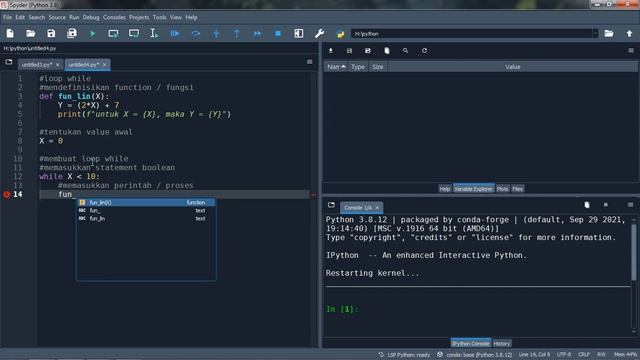
Task: Open file using toolbar folder icon
Action: point(31,33)
